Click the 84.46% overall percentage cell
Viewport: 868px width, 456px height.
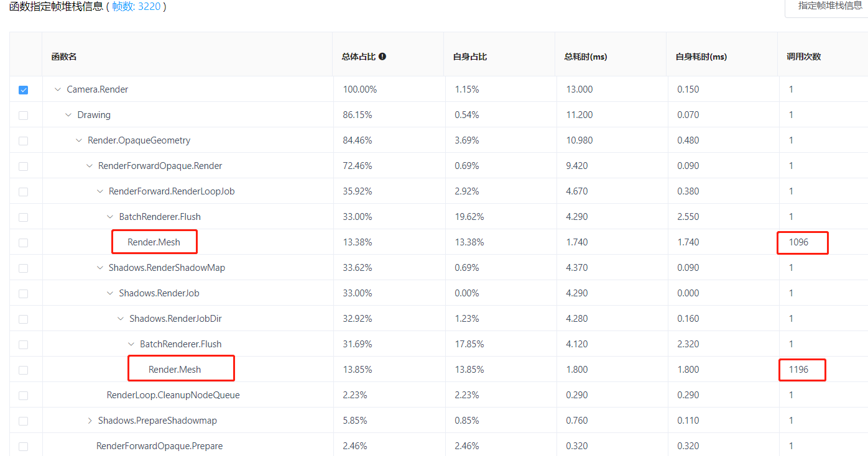(x=358, y=140)
